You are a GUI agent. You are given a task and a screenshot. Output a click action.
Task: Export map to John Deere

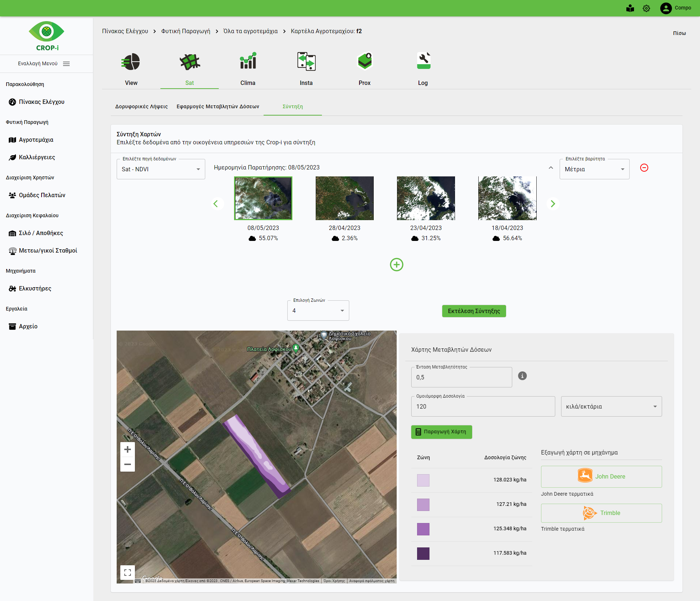(601, 476)
